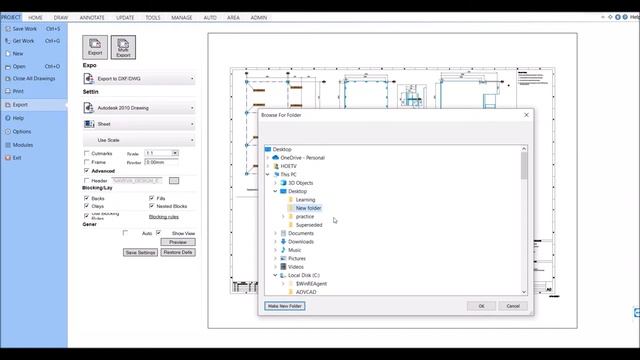Click Cancel in Browse For Folder dialog
The width and height of the screenshot is (640, 360).
coord(513,306)
